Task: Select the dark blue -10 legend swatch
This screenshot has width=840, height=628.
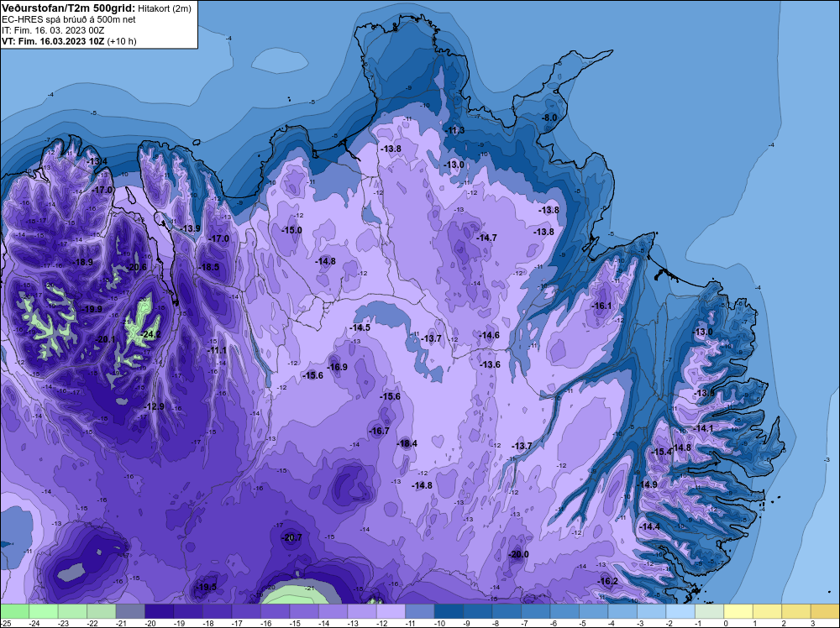Action: [x=449, y=611]
